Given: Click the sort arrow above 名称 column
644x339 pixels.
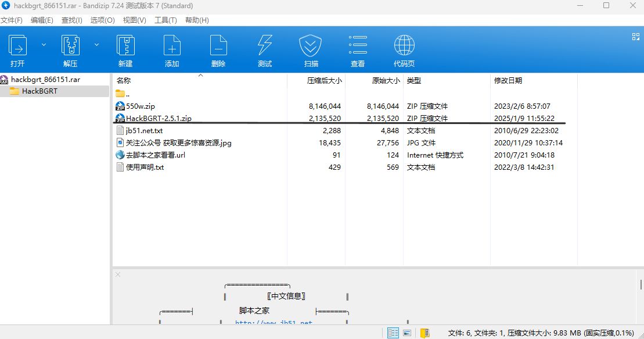Looking at the screenshot, I should tap(200, 75).
